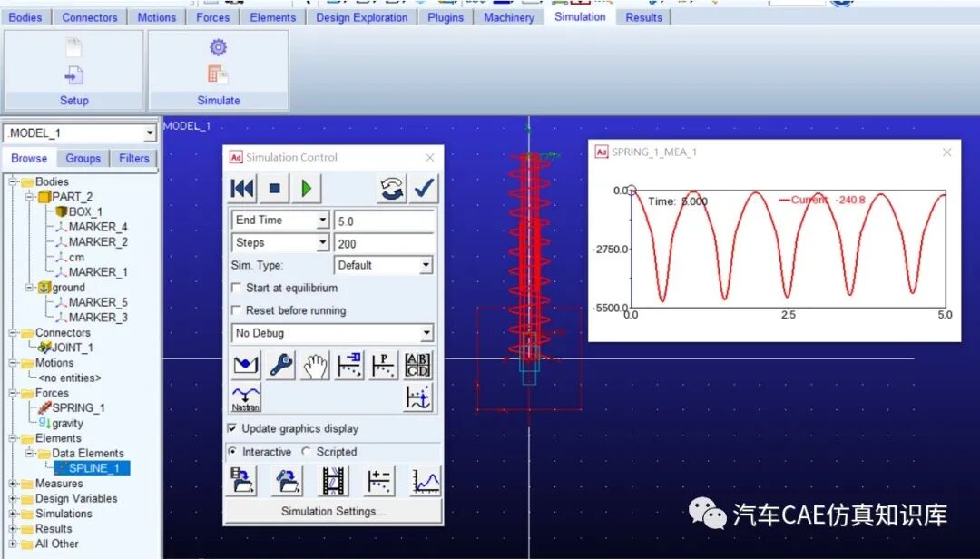Click the ABCD table icon
Image resolution: width=980 pixels, height=559 pixels.
(417, 365)
